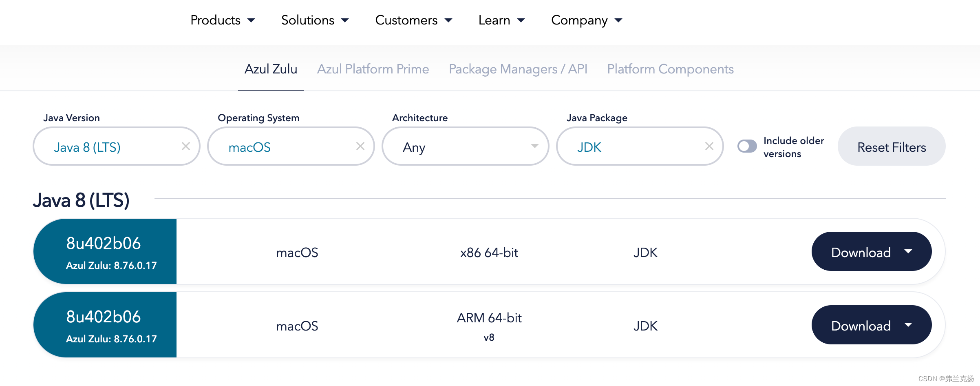Viewport: 980px width, 386px height.
Task: Click the Include older versions label
Action: coord(793,147)
